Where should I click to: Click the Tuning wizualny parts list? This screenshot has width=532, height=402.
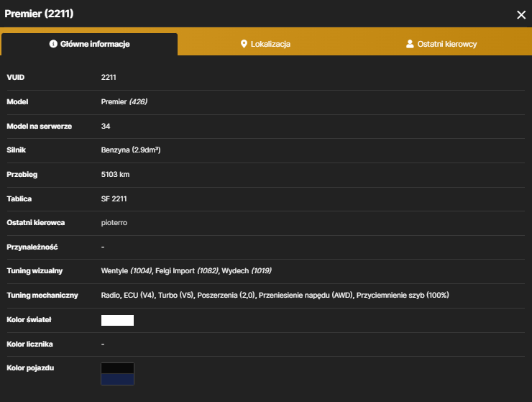(x=186, y=271)
